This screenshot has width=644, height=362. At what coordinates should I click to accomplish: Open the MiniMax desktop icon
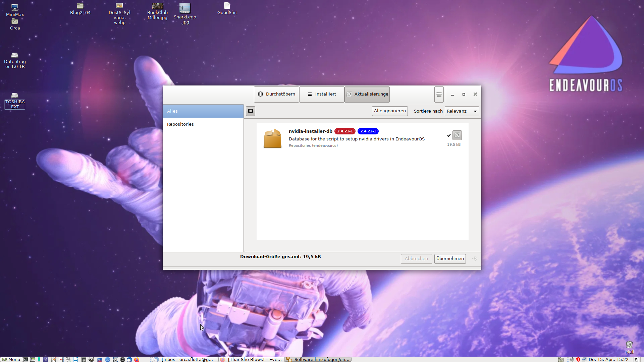(15, 10)
